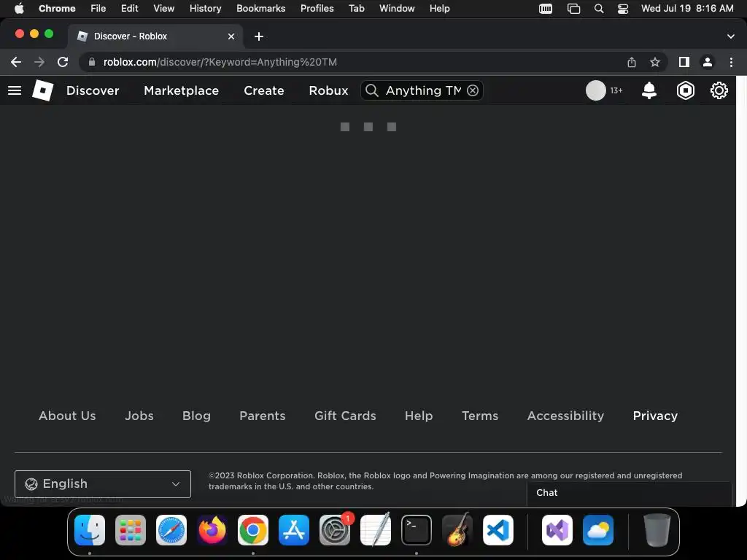This screenshot has height=560, width=747.
Task: Open the Privacy footer link
Action: click(x=655, y=416)
